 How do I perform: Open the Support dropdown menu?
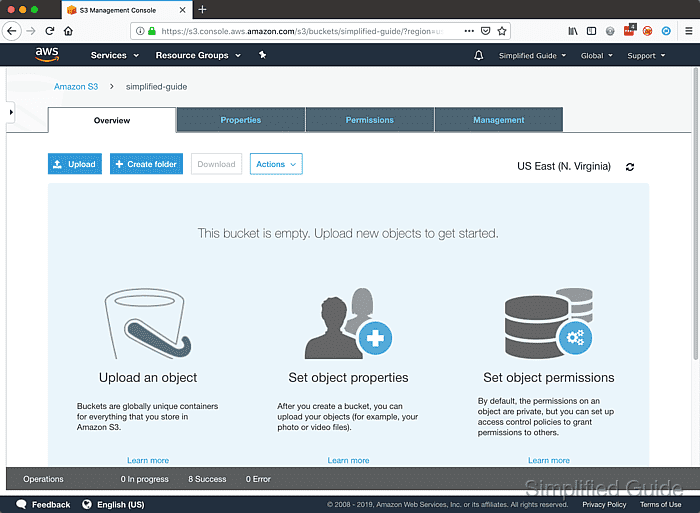[x=646, y=55]
